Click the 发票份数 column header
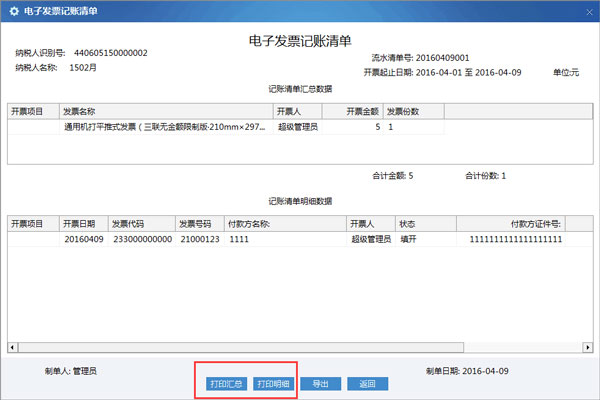 coord(410,111)
